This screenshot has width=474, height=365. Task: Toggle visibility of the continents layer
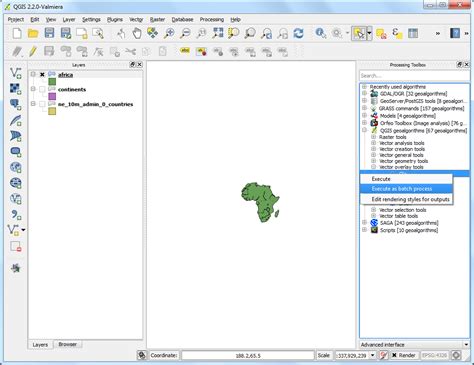point(42,89)
